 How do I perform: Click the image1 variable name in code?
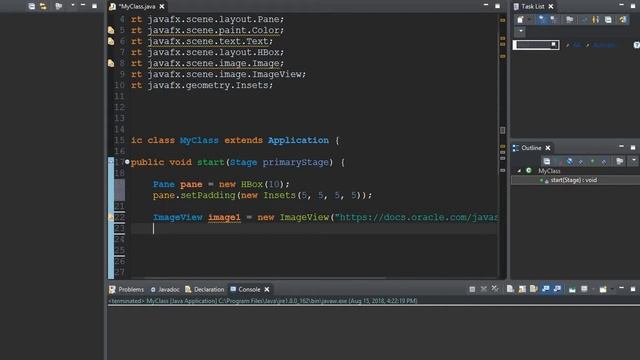(x=224, y=217)
